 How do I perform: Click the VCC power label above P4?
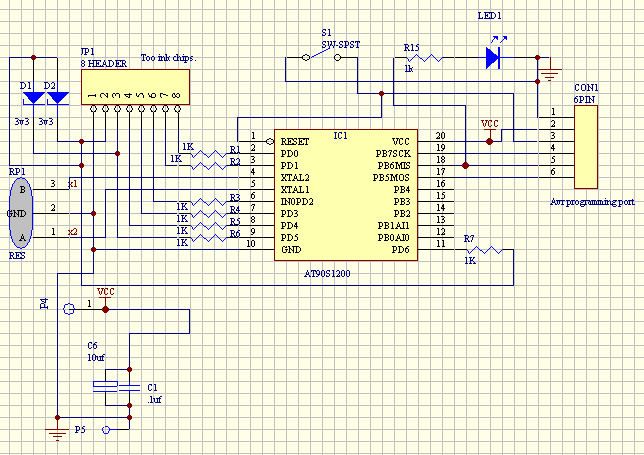[x=105, y=292]
